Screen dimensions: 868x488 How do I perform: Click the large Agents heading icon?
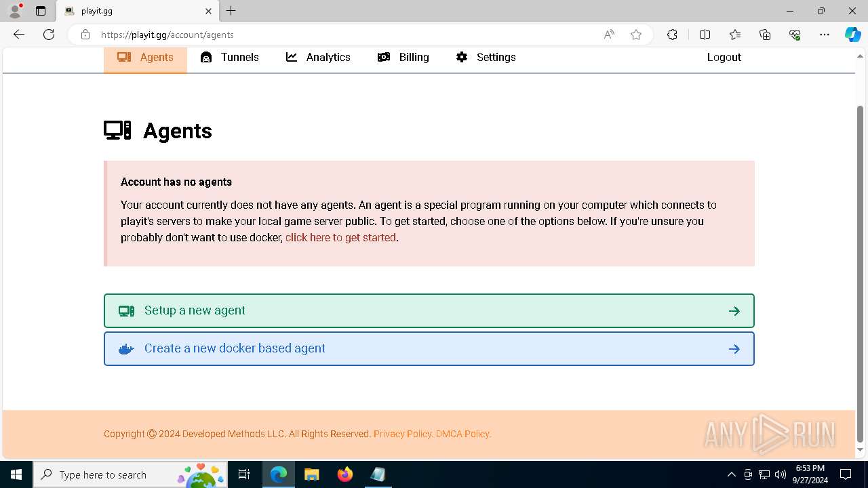(x=117, y=130)
